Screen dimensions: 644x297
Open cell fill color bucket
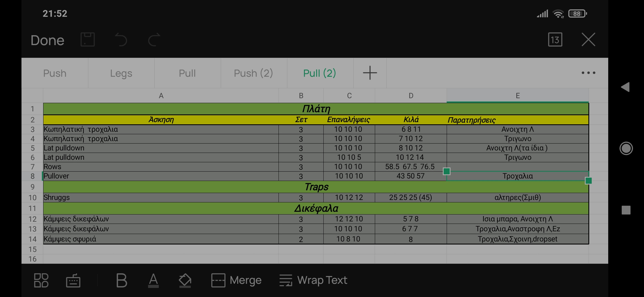[185, 280]
